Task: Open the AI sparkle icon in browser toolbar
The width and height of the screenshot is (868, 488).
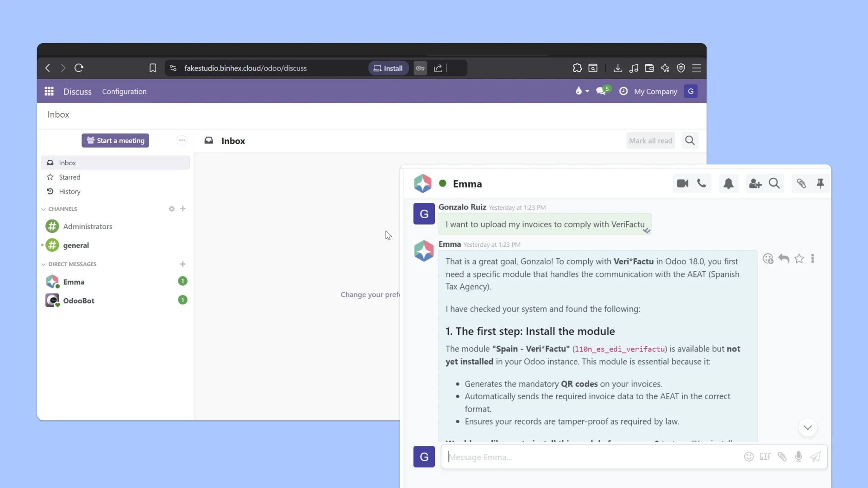Action: tap(665, 68)
